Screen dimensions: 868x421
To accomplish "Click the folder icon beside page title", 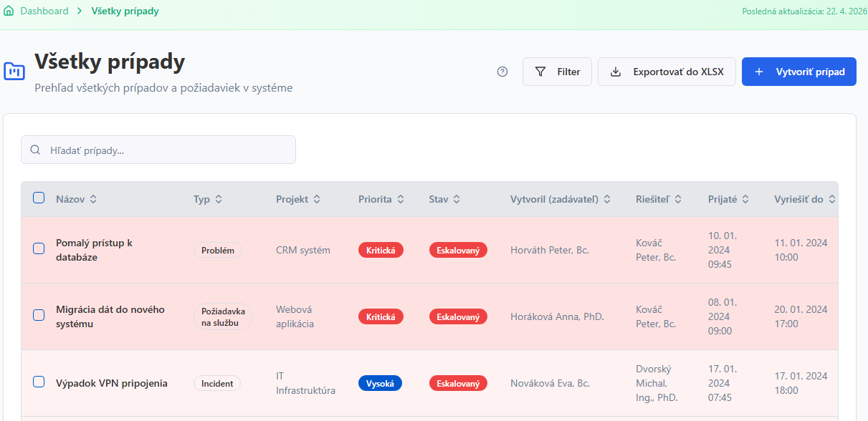I will click(x=14, y=71).
